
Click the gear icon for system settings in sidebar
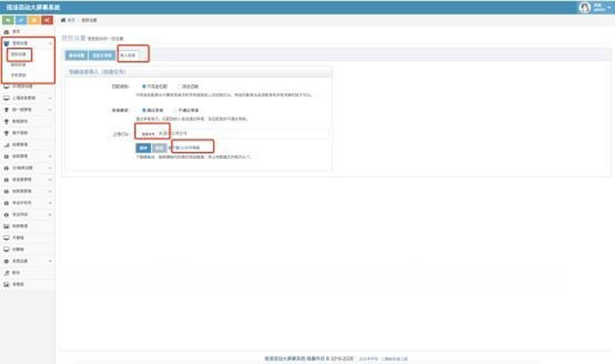point(6,262)
